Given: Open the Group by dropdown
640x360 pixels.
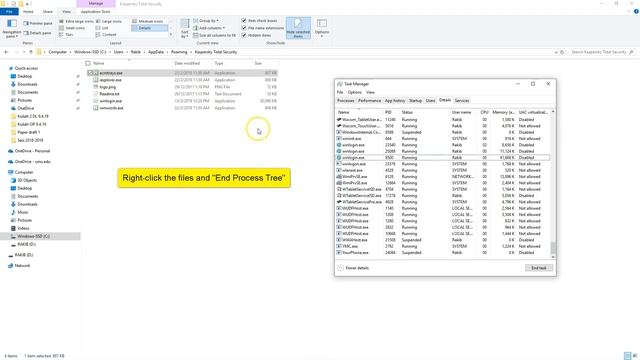Looking at the screenshot, I should (x=206, y=20).
